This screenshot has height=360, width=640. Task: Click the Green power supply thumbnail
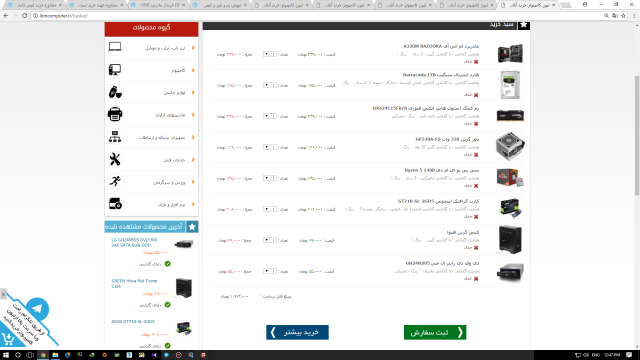coord(510,146)
